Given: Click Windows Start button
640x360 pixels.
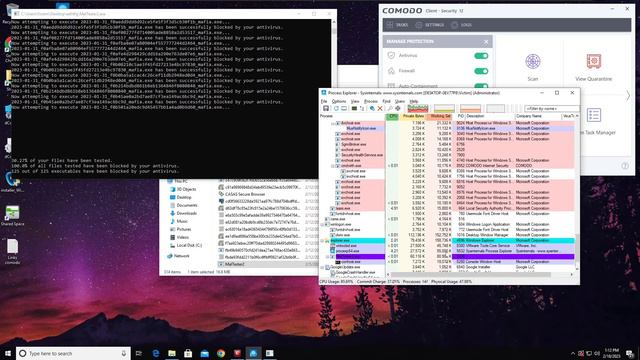Looking at the screenshot, I should (x=8, y=353).
